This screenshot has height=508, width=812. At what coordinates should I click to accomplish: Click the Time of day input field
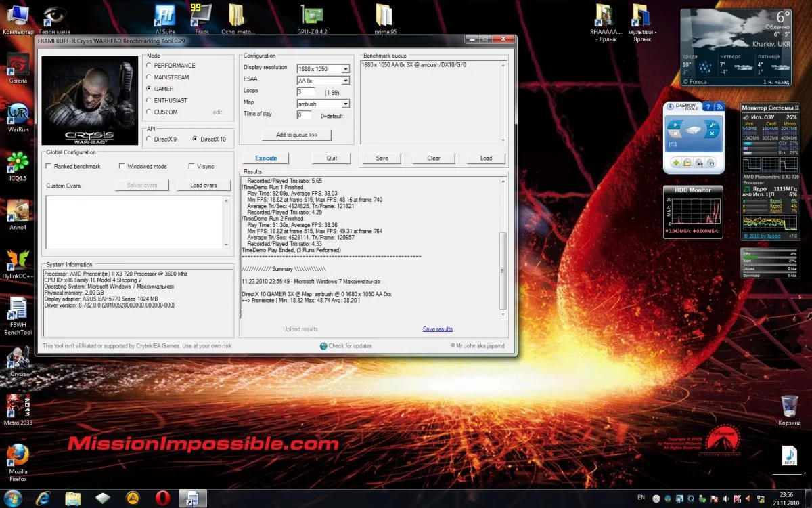[304, 114]
